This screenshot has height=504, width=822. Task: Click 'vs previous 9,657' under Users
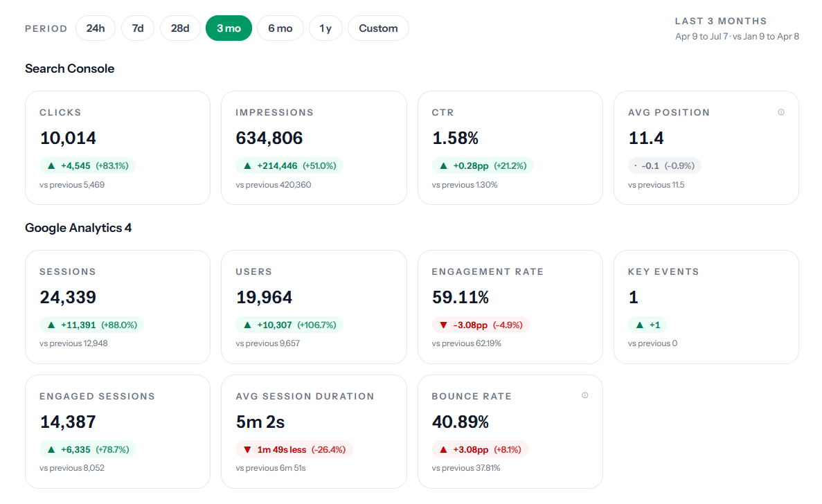click(267, 343)
